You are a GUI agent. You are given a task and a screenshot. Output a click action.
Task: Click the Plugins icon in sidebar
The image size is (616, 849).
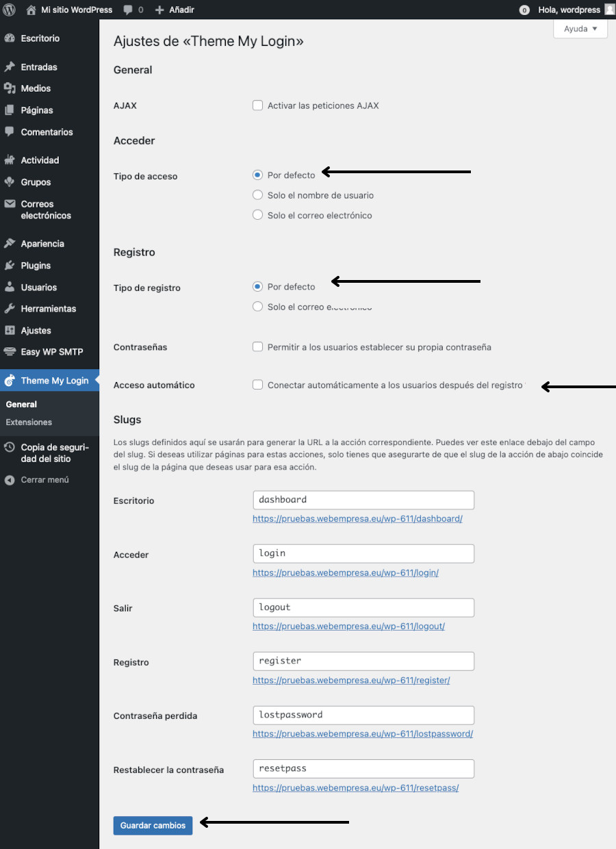[10, 266]
